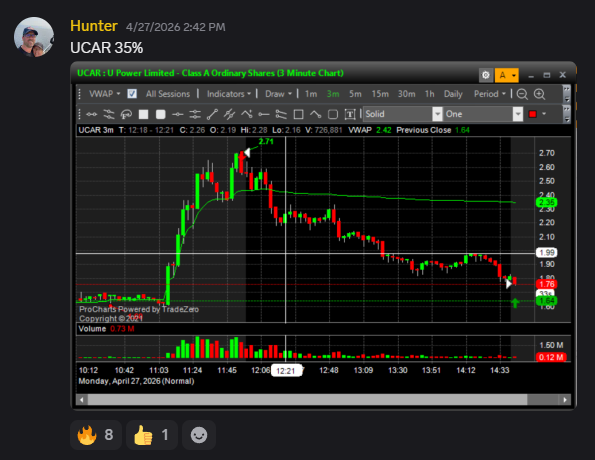Click the 12:21 crosshair time label
This screenshot has height=460, width=595.
tap(286, 371)
